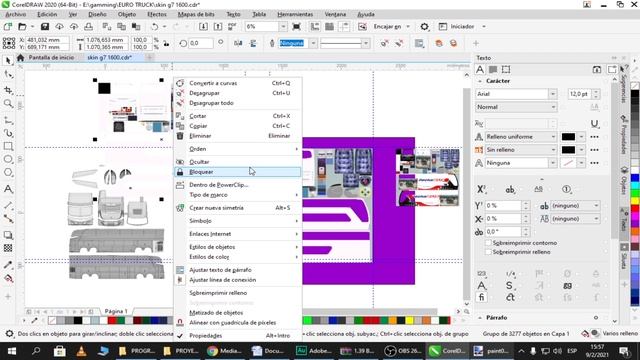Expand the Párrafo section

pyautogui.click(x=480, y=318)
